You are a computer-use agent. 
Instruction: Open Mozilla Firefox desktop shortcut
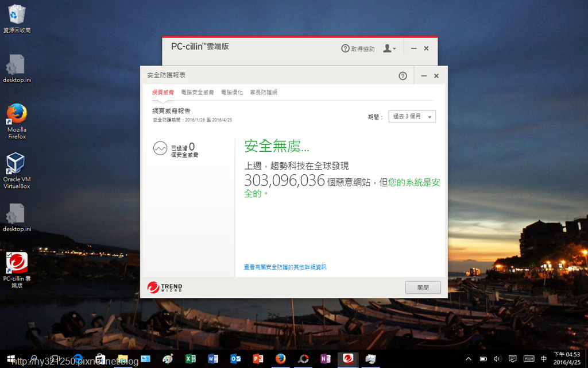tap(17, 121)
